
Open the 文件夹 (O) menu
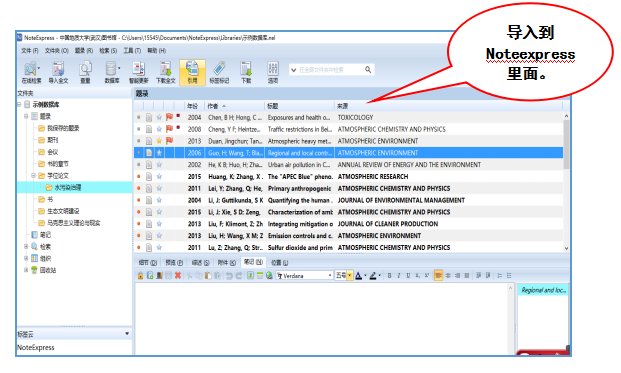point(57,51)
